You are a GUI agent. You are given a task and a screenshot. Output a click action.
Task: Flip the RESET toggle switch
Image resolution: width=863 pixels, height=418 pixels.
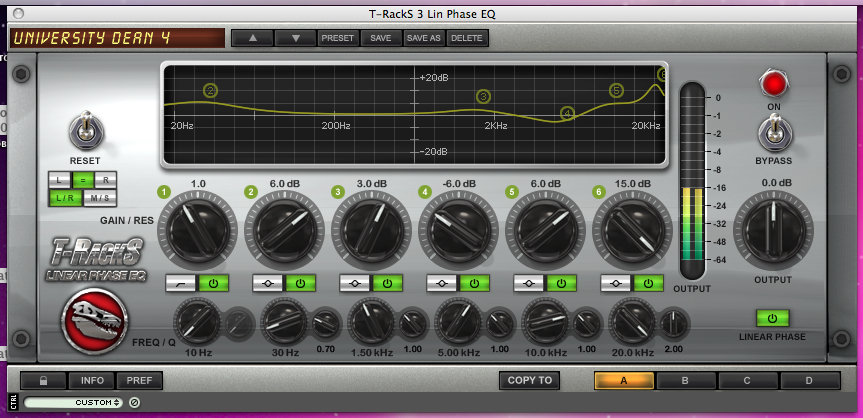[x=85, y=131]
